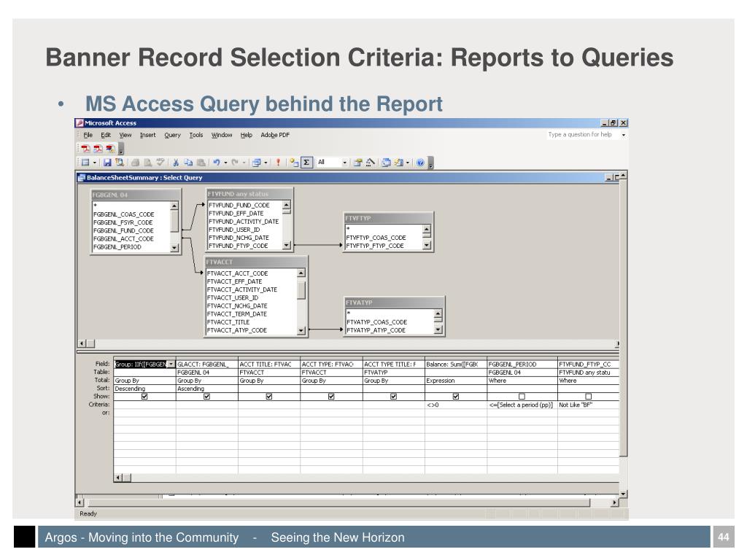The image size is (747, 560).
Task: Click the third Adobe PDF toolbar icon
Action: (111, 149)
